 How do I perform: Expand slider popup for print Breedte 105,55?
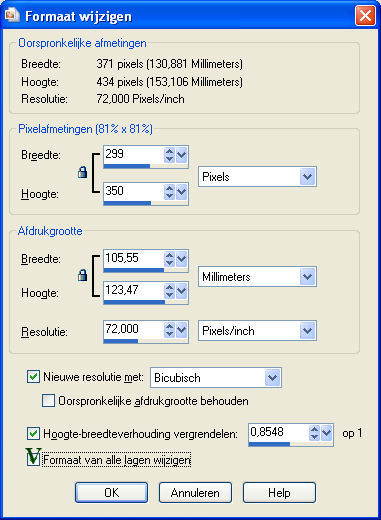[x=181, y=259]
